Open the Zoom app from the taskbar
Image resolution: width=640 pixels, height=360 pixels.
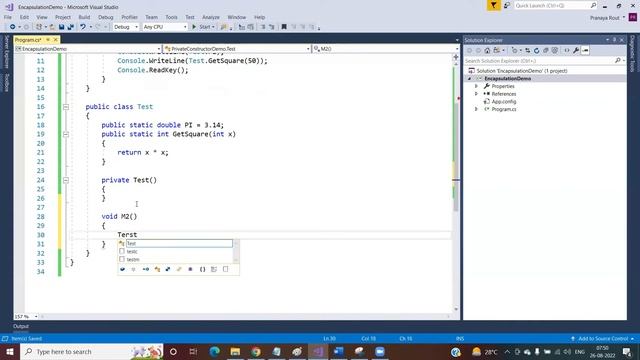380,351
